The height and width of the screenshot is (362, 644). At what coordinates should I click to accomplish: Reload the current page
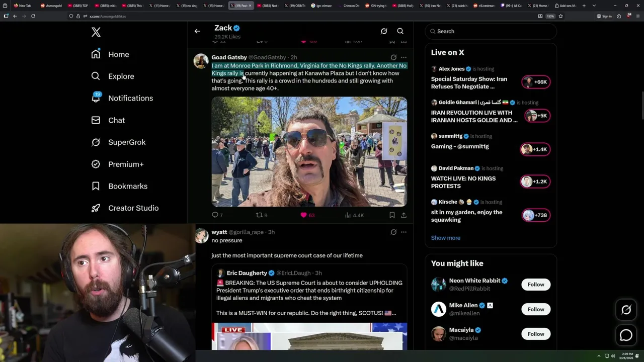point(33,16)
